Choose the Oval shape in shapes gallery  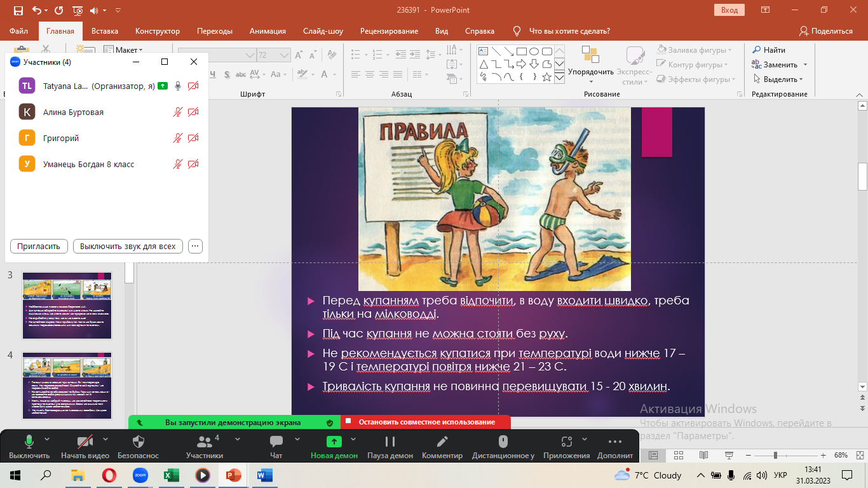(534, 51)
